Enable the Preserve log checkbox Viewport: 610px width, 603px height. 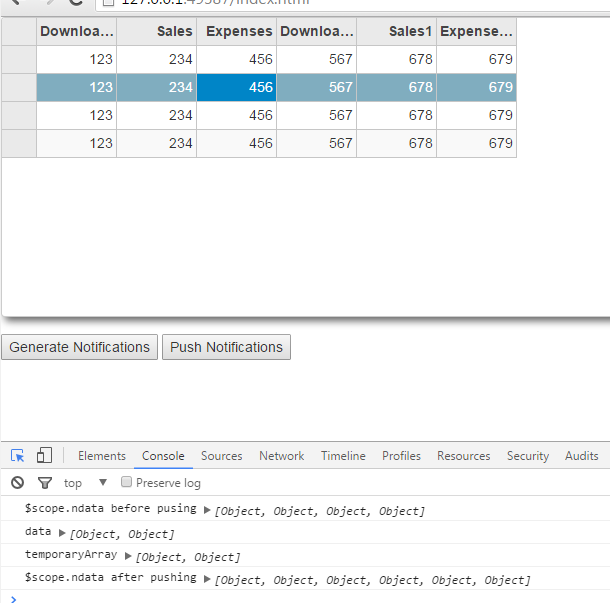[x=127, y=483]
